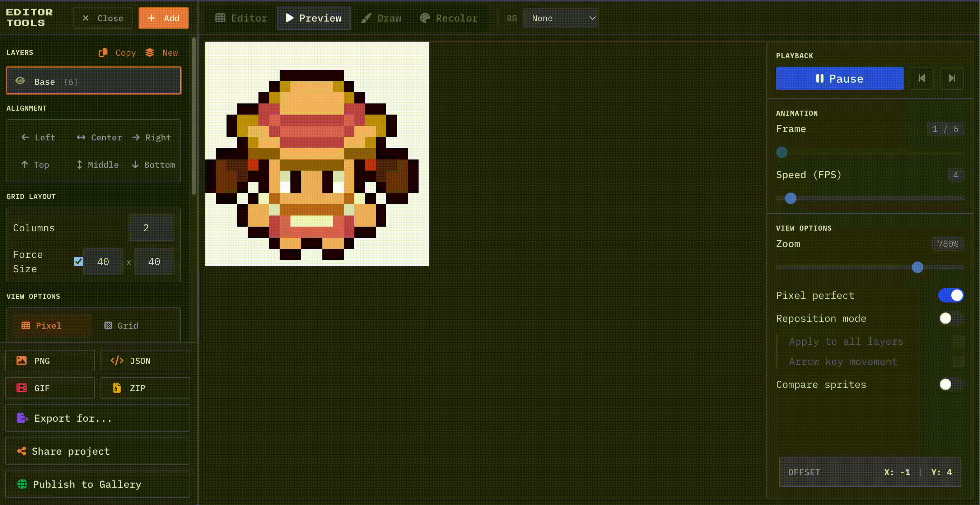Switch to the Editor tab

(241, 18)
